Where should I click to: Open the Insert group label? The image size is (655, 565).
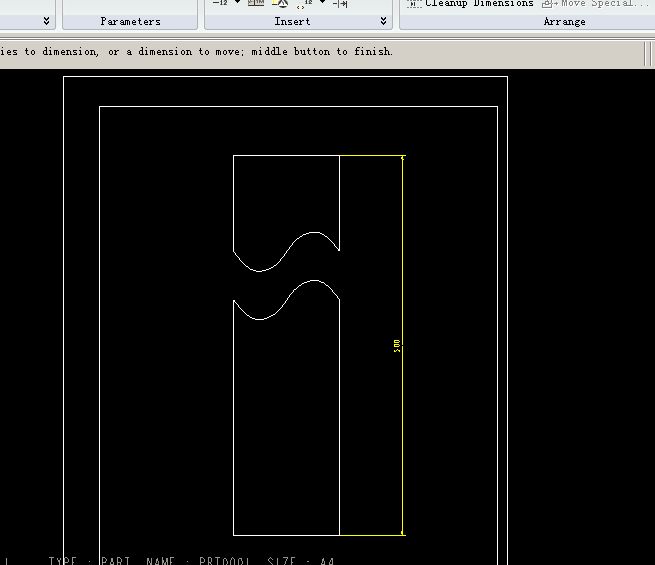(x=292, y=22)
